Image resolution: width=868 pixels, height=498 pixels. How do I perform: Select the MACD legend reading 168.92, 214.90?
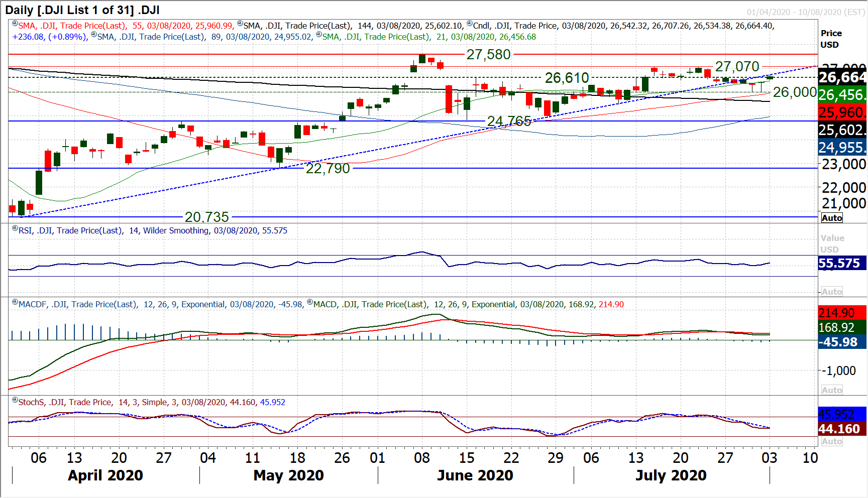(469, 304)
